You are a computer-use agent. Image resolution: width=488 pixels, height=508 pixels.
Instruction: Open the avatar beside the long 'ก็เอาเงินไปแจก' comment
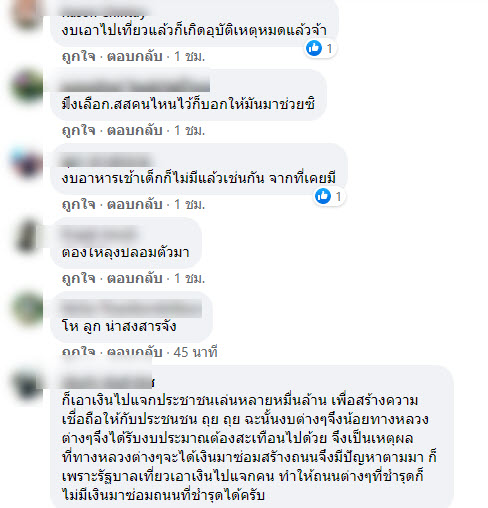(27, 383)
